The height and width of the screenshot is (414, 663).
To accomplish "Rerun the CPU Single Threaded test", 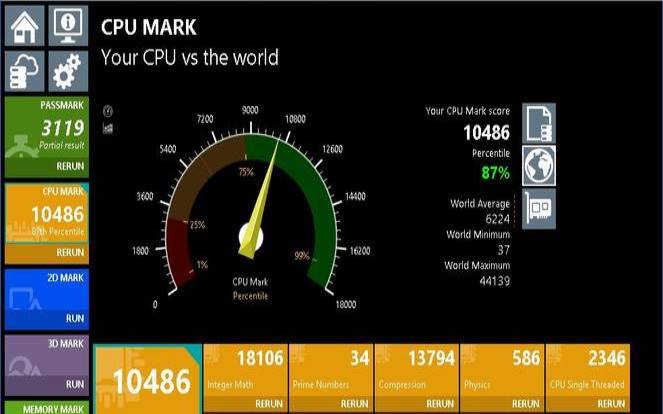I will pyautogui.click(x=611, y=404).
